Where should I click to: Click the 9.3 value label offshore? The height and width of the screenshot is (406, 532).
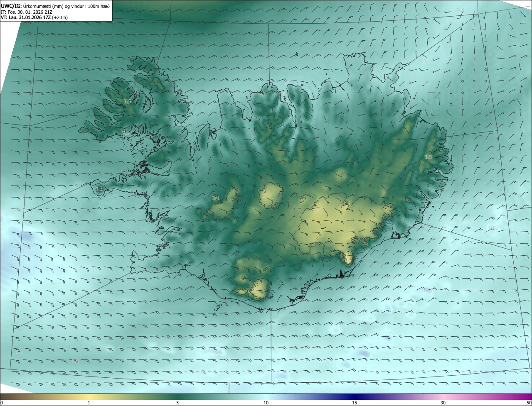coord(423,61)
